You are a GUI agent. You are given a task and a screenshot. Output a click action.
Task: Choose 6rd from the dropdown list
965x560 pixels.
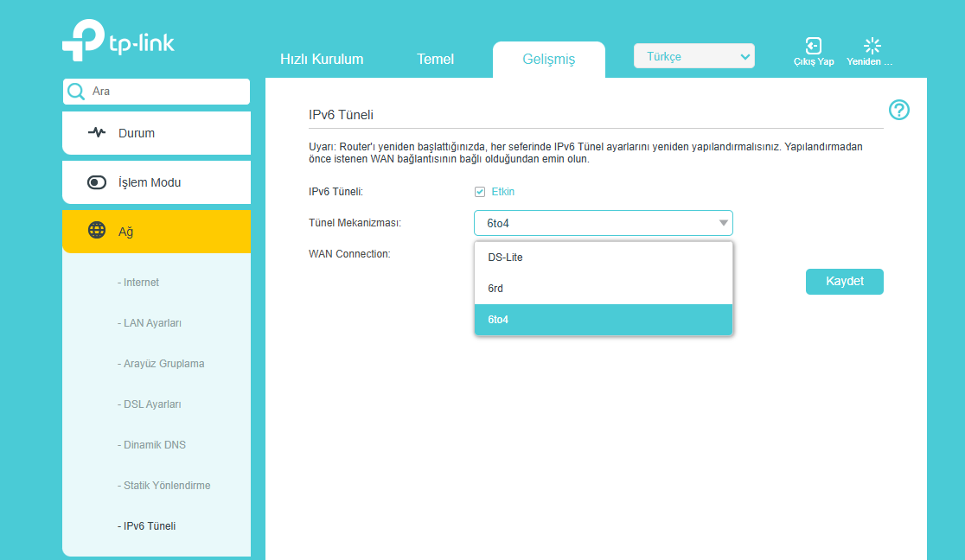click(604, 289)
